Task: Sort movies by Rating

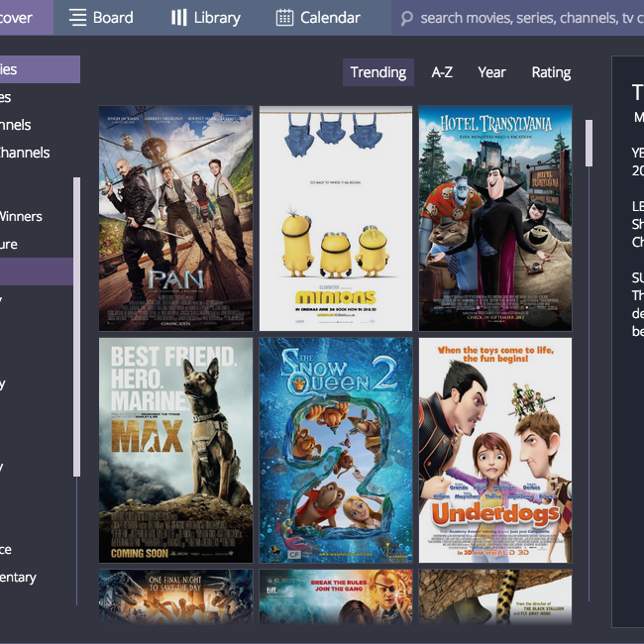Action: point(551,72)
